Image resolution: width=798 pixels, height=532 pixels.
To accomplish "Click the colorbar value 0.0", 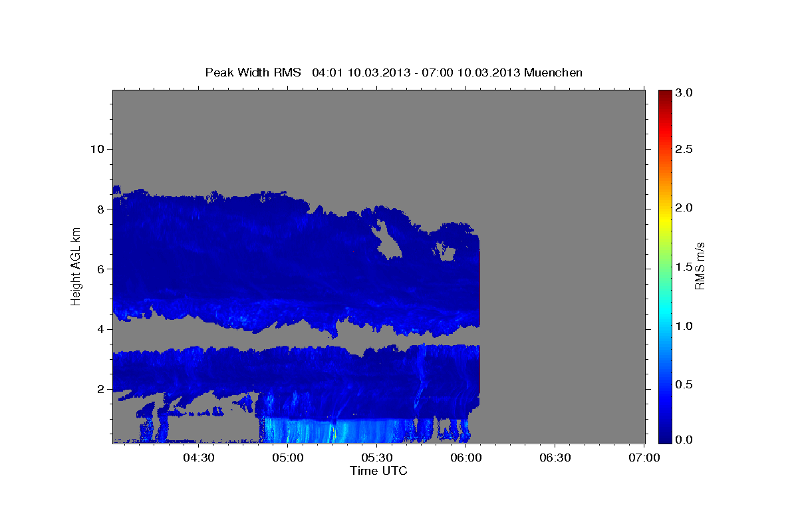I will pyautogui.click(x=684, y=440).
